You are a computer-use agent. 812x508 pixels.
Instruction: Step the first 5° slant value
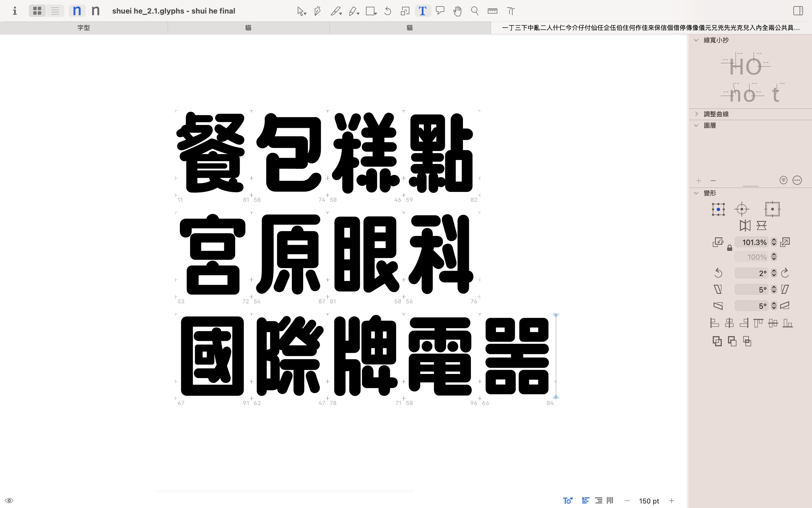(x=774, y=289)
